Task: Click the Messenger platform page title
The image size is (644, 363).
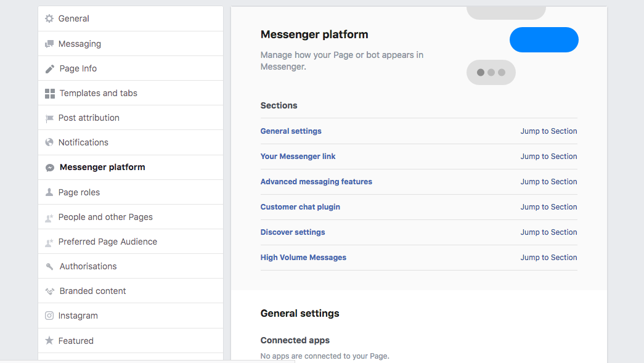Action: click(x=314, y=35)
